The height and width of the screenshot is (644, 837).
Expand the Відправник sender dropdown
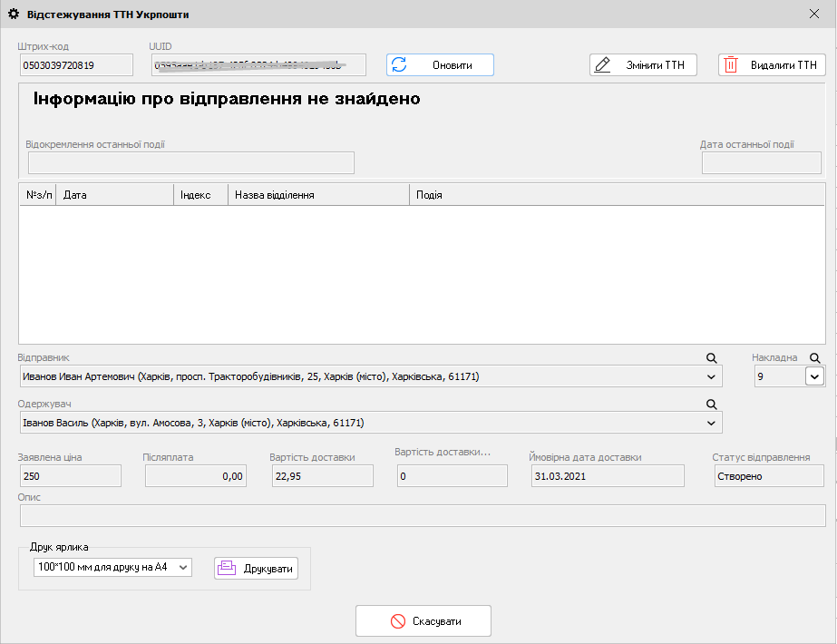[711, 376]
